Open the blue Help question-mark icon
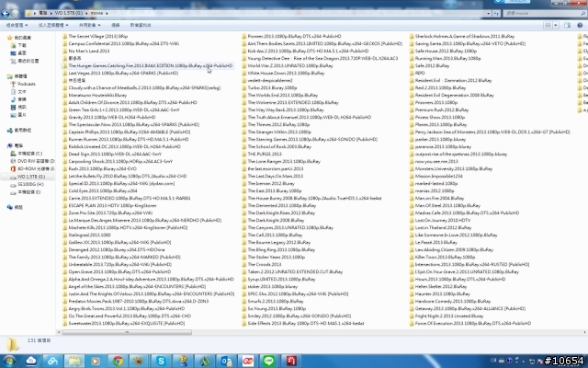 [580, 25]
